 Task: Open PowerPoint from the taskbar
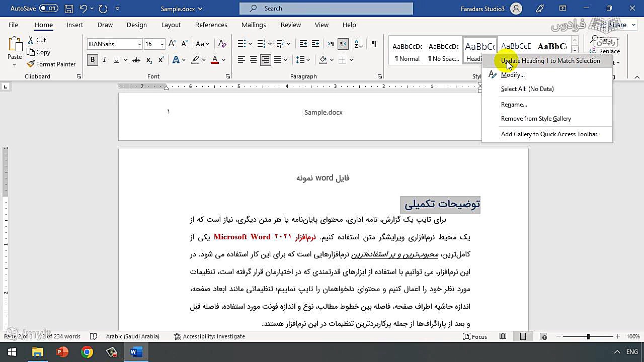point(62,352)
